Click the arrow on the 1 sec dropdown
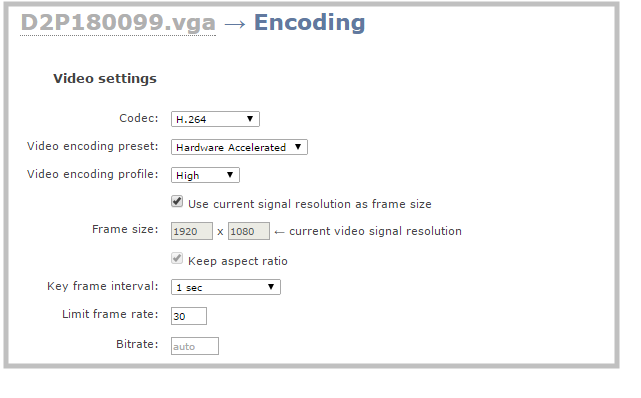This screenshot has height=398, width=641. (271, 287)
